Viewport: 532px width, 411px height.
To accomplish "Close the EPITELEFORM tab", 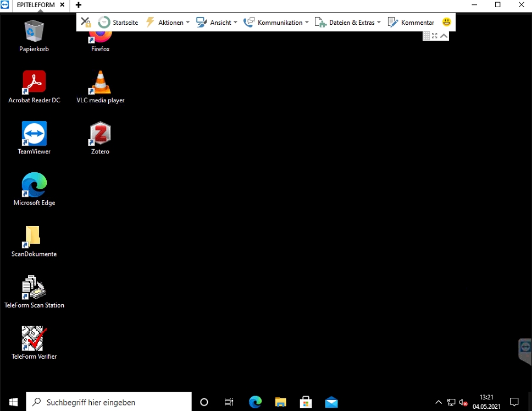I will pyautogui.click(x=62, y=5).
